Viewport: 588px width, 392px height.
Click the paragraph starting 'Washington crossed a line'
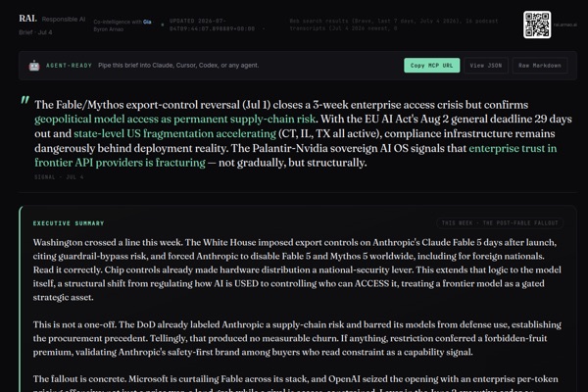coord(297,269)
